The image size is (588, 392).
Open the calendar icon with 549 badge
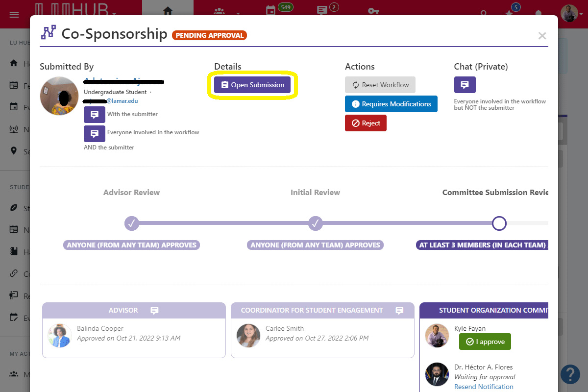click(x=270, y=11)
